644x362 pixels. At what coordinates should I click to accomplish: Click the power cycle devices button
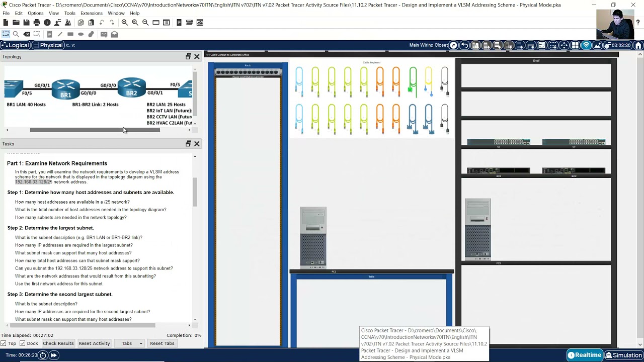click(43, 355)
